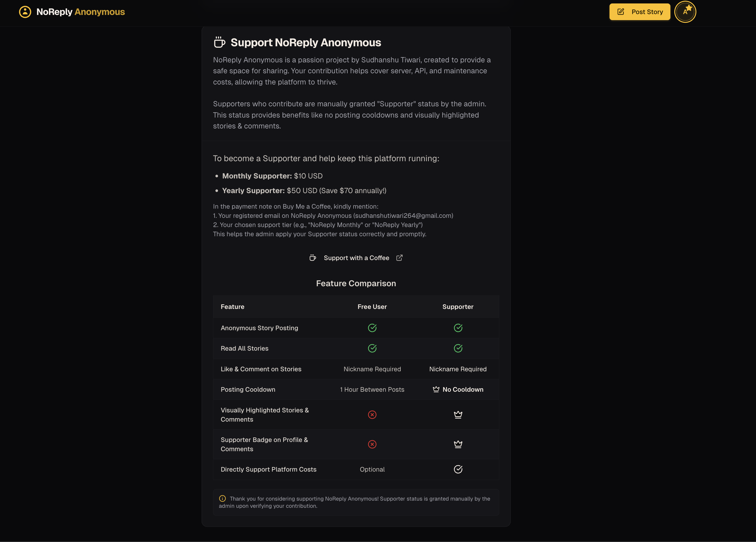The image size is (756, 542).
Task: Click Support with a Coffee button
Action: pos(356,258)
